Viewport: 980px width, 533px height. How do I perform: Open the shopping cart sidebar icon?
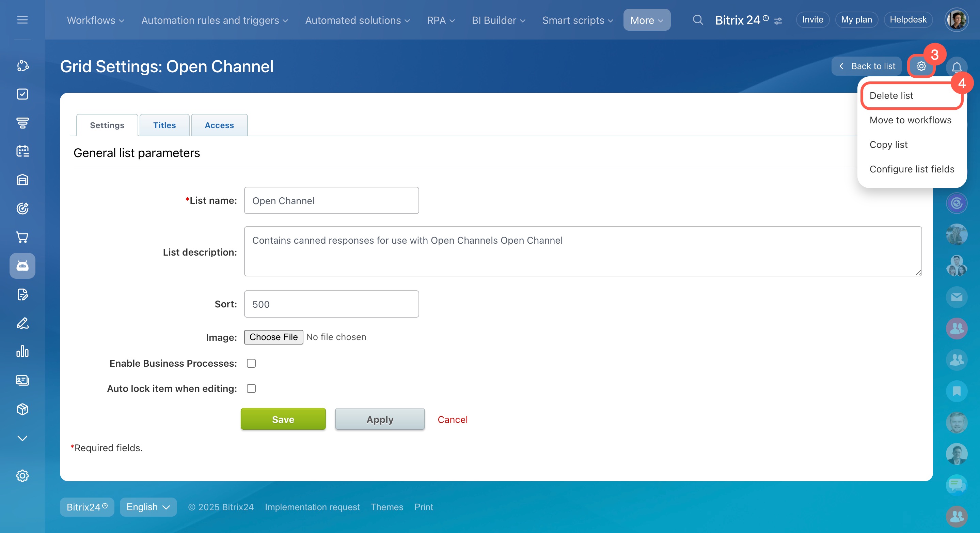click(22, 237)
